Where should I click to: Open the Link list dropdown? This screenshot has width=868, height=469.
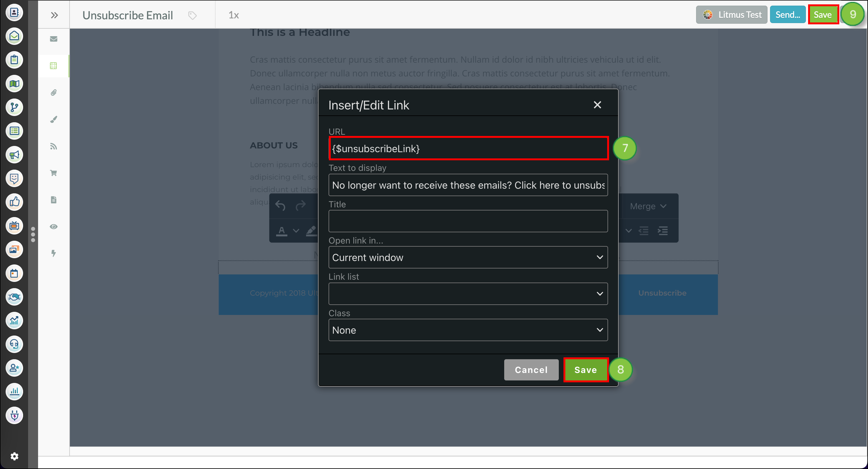(x=468, y=294)
